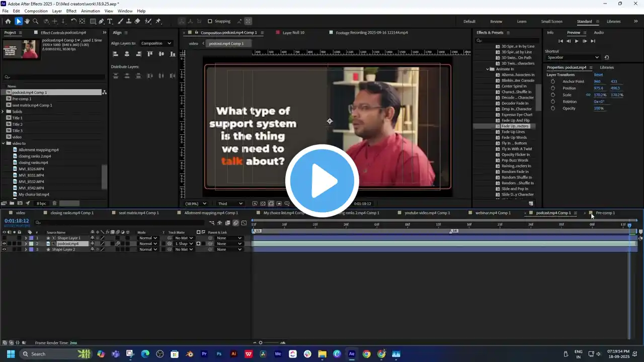Toggle visibility of podcast.mp4 layer

pos(4,244)
